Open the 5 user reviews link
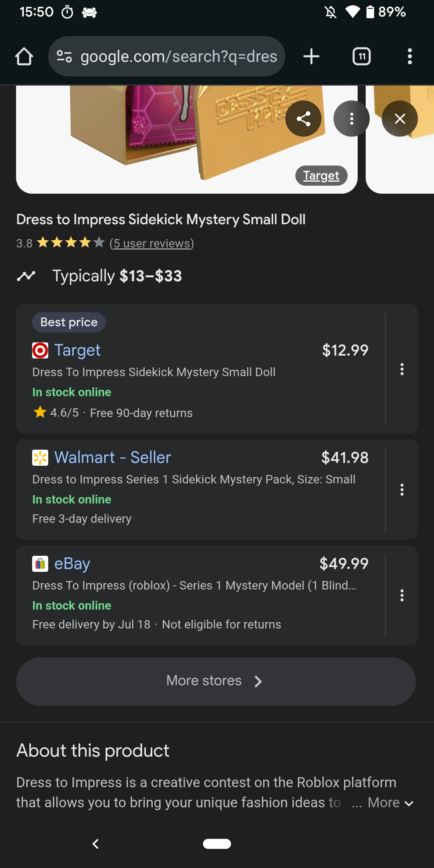Screen dimensions: 434x868 click(151, 244)
